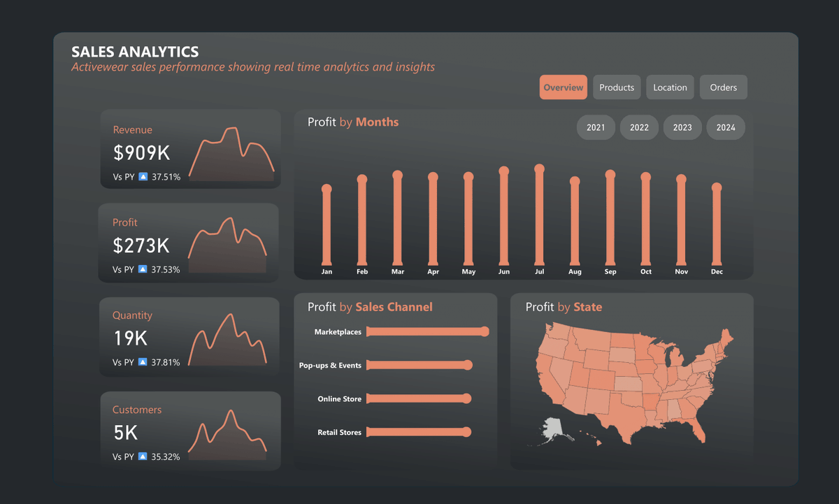
Task: Click the Retail Stores label
Action: point(339,432)
